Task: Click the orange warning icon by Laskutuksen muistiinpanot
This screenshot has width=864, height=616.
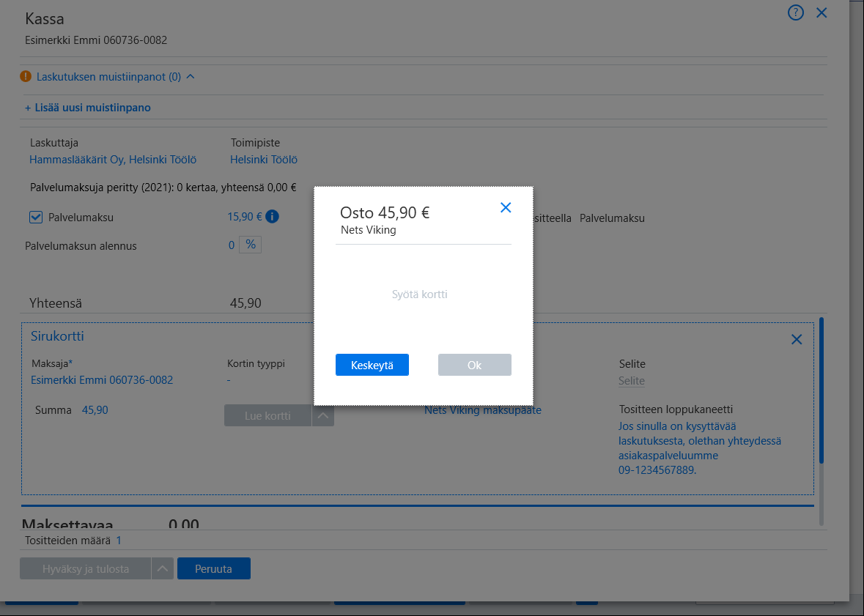Action: coord(26,77)
